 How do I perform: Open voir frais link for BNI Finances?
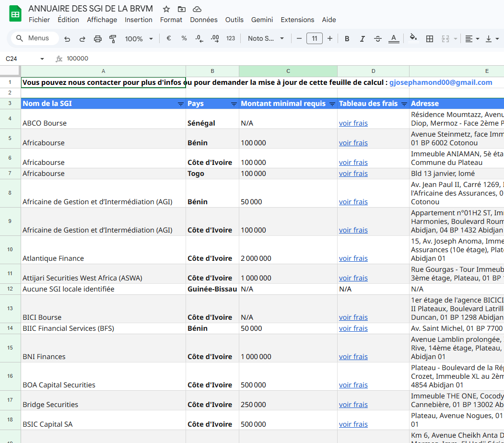pyautogui.click(x=353, y=357)
